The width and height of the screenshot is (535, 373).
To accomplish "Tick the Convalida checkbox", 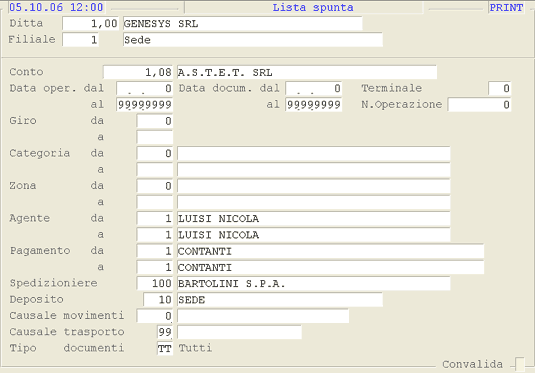I will (x=520, y=364).
